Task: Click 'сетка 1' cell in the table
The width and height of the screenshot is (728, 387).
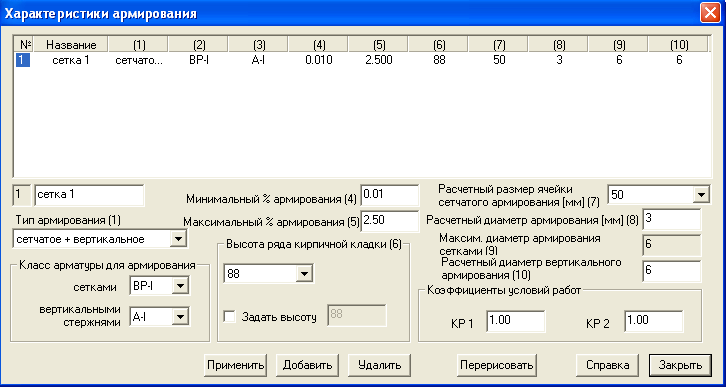Action: pos(71,60)
